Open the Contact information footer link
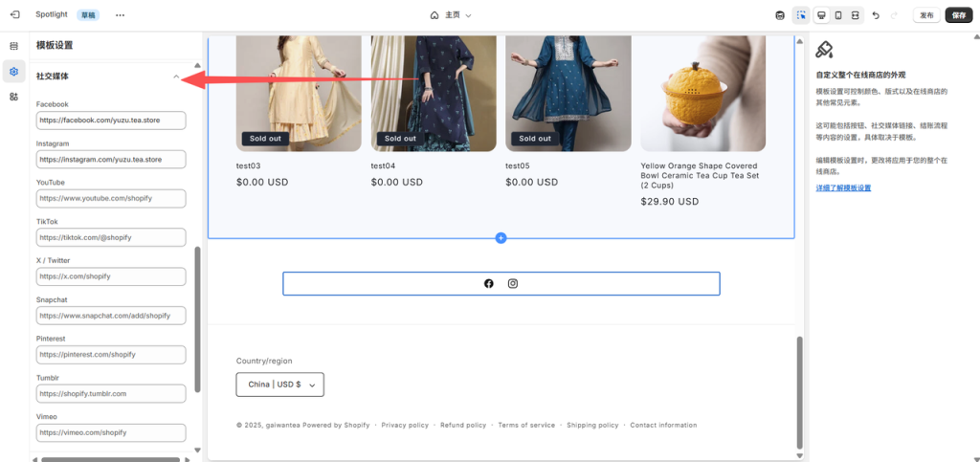The image size is (980, 462). pyautogui.click(x=663, y=425)
